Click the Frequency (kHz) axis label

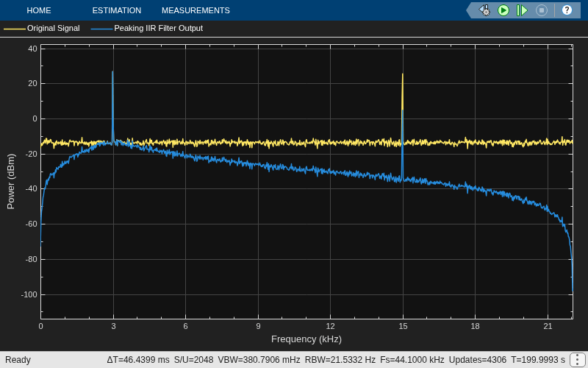306,339
